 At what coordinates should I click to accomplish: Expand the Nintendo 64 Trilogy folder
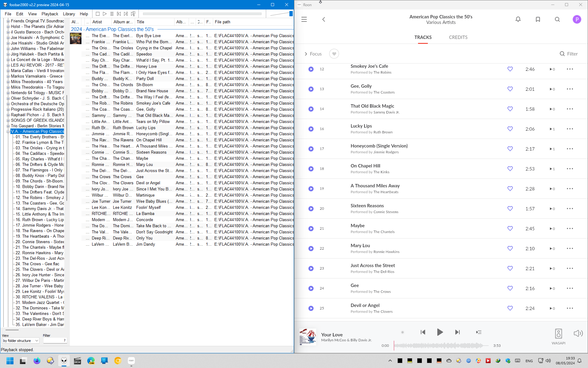[8, 93]
